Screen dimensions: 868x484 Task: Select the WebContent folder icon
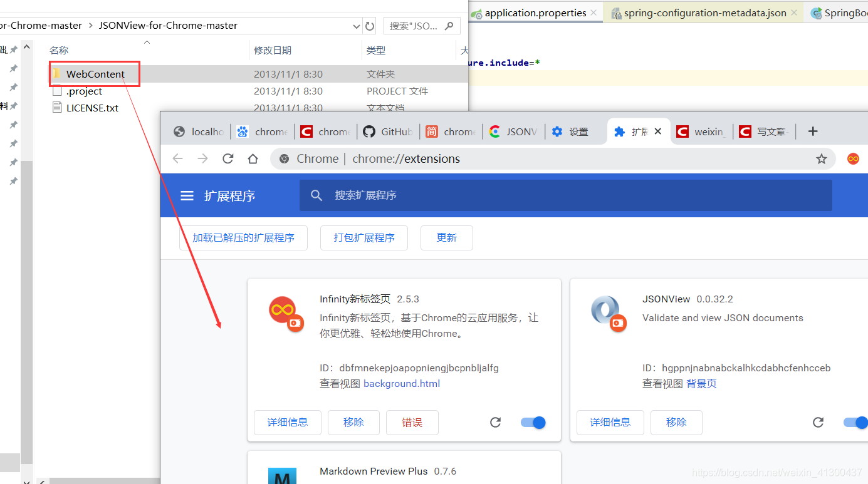tap(56, 74)
